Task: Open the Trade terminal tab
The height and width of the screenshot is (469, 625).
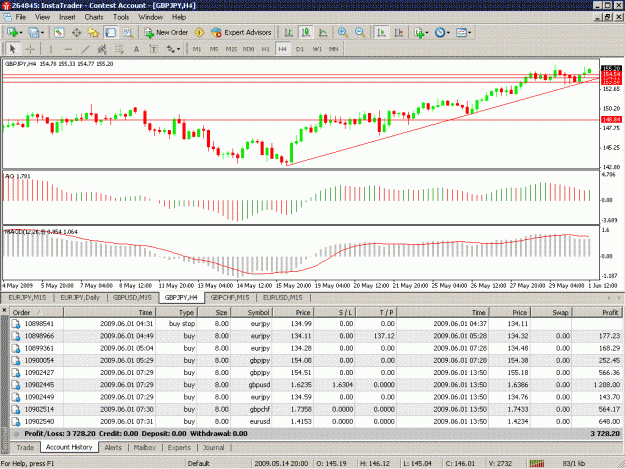Action: tap(25, 447)
